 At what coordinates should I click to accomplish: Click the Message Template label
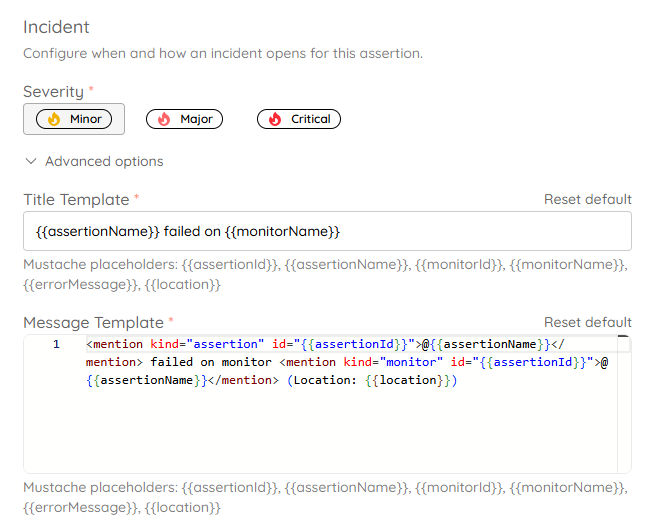pyautogui.click(x=93, y=323)
